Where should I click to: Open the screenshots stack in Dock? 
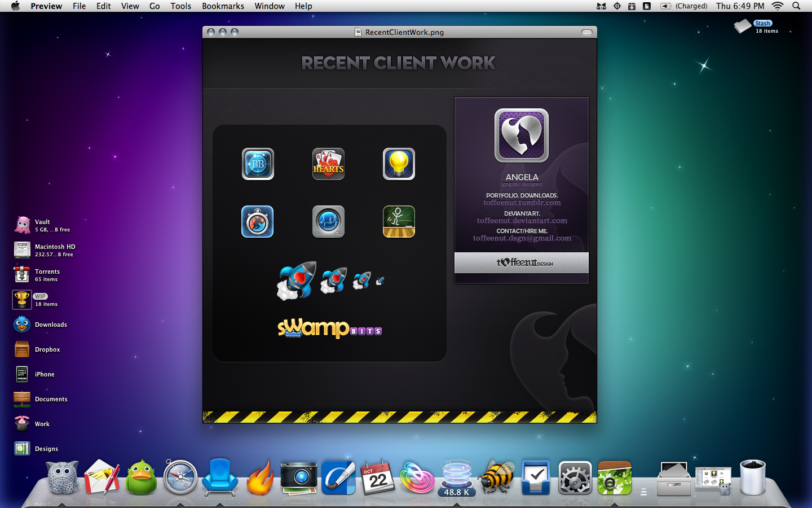[x=713, y=481]
